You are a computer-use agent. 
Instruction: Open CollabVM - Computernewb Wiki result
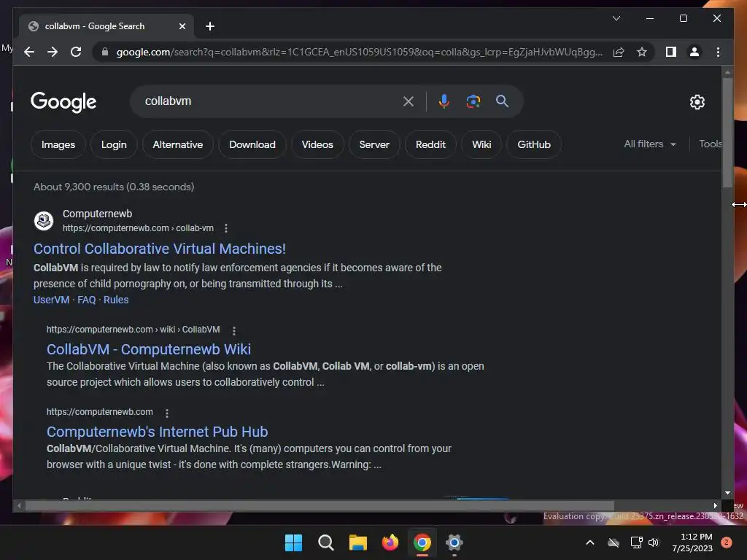point(149,349)
